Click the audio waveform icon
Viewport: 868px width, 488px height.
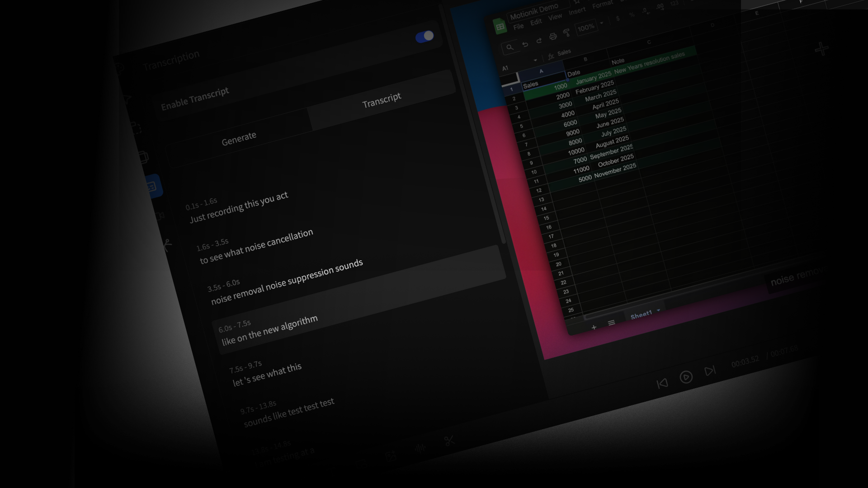(420, 448)
